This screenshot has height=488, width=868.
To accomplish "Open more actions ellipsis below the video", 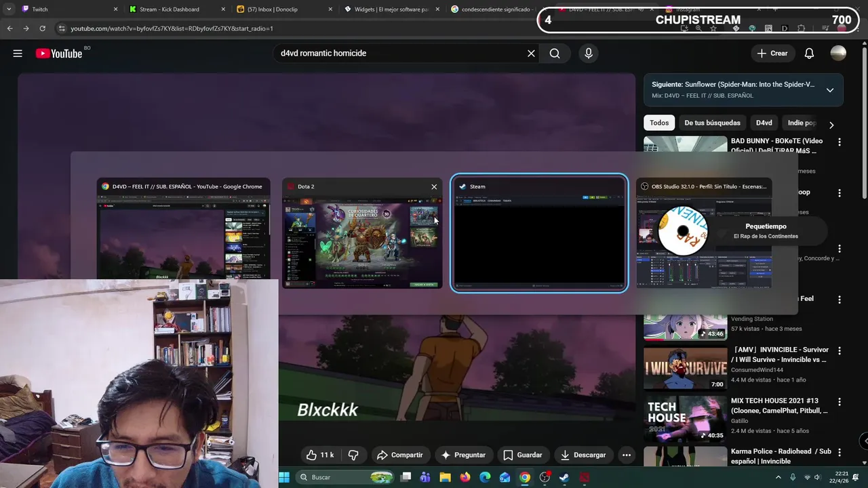I will (x=627, y=455).
